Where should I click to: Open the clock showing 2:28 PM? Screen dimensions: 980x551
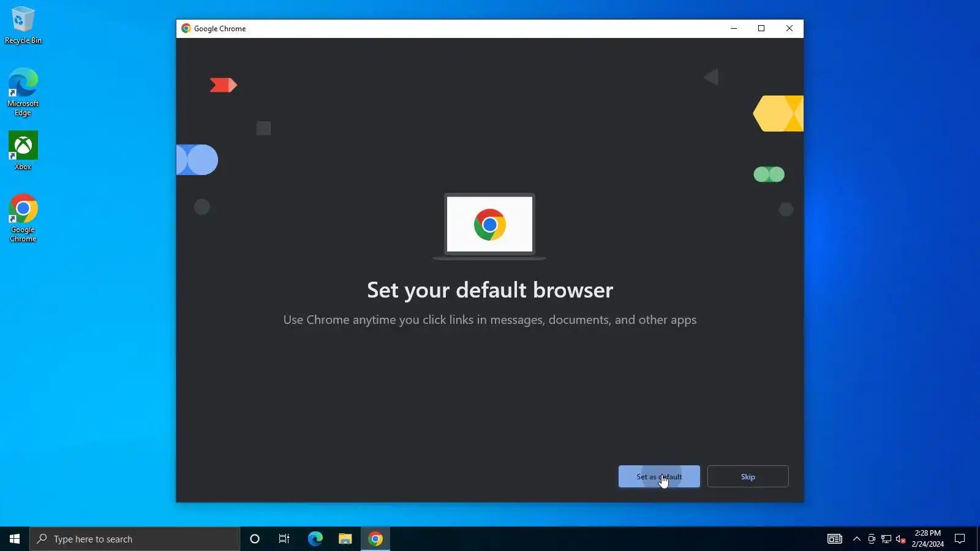927,539
